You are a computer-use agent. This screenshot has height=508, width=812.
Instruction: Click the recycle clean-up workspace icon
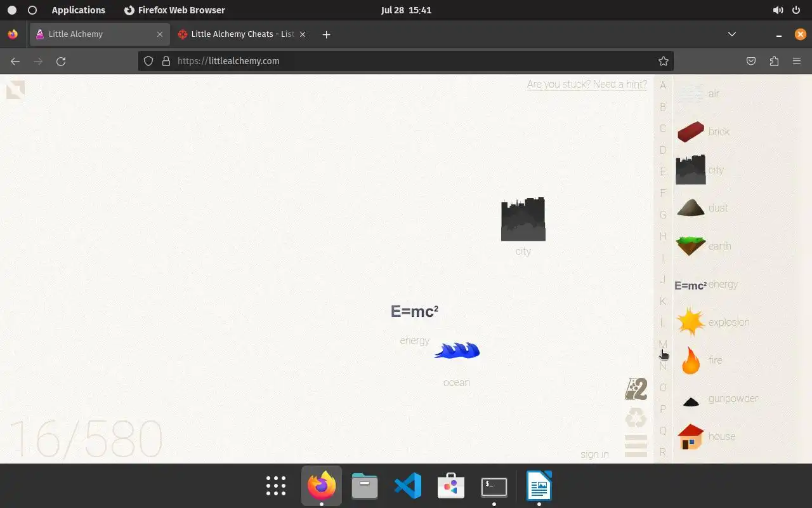click(x=636, y=417)
